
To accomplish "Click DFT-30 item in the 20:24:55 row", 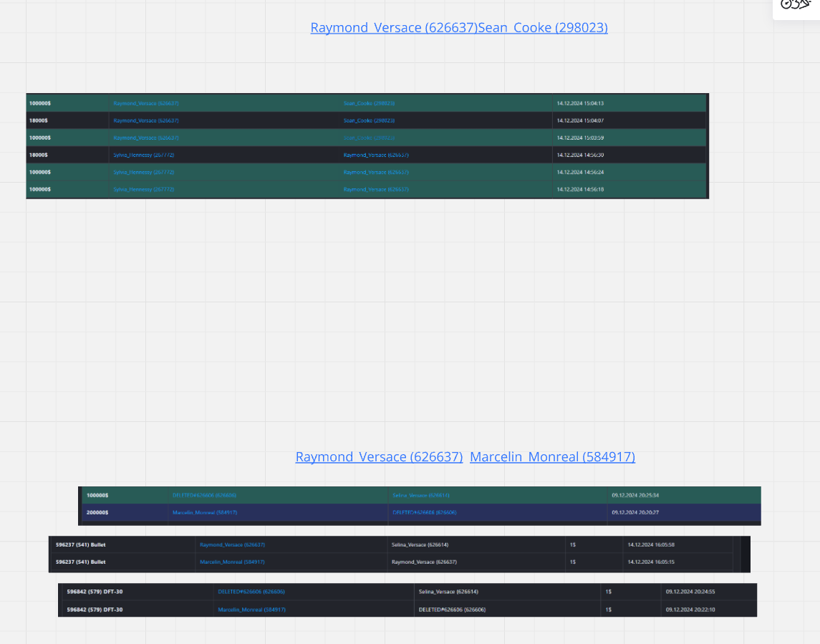I will pyautogui.click(x=95, y=592).
